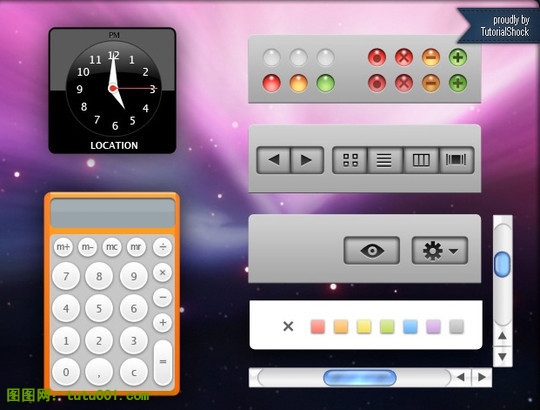The width and height of the screenshot is (540, 410).
Task: Toggle the eye quick look button
Action: point(372,251)
